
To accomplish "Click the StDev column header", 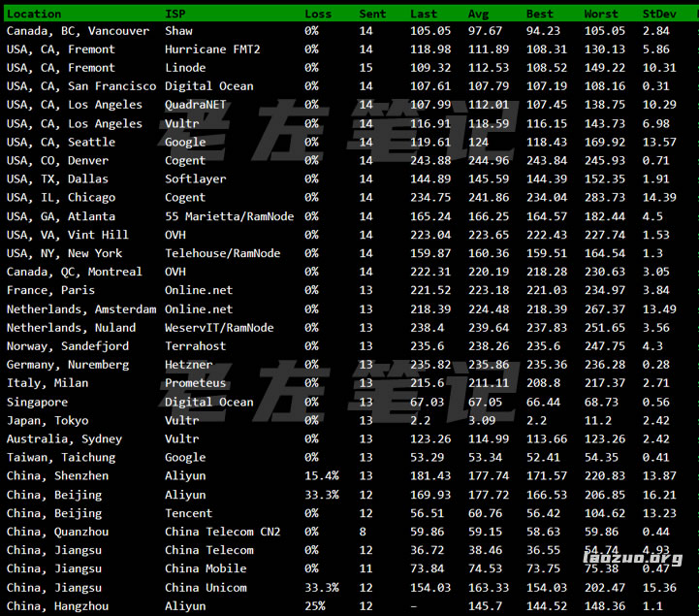I will click(659, 14).
